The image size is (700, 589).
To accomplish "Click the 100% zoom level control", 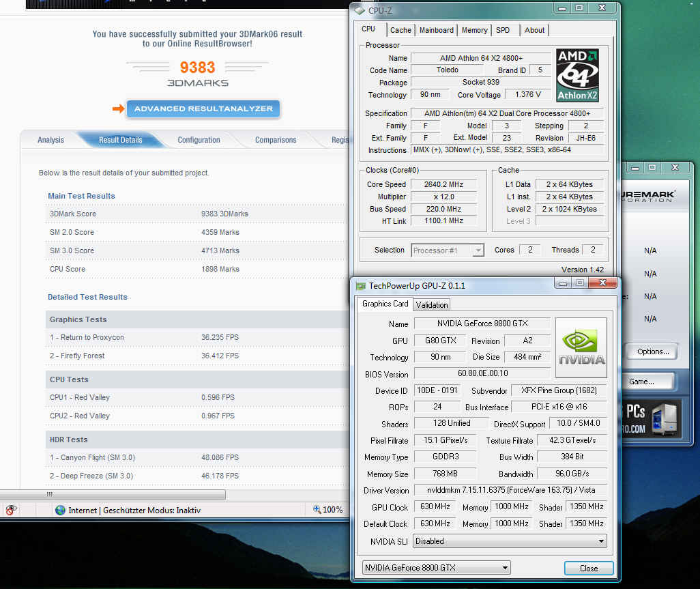I will (x=329, y=510).
